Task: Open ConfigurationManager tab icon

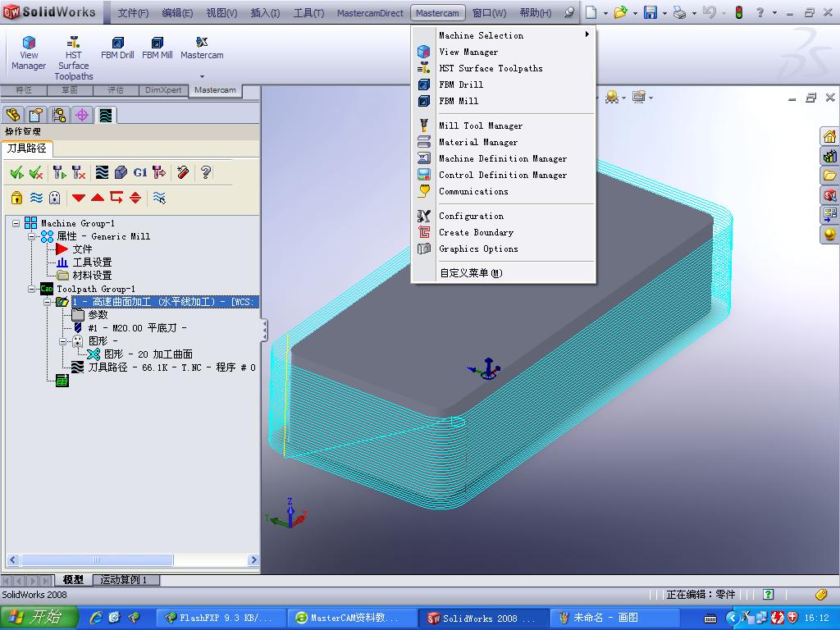Action: (x=59, y=115)
